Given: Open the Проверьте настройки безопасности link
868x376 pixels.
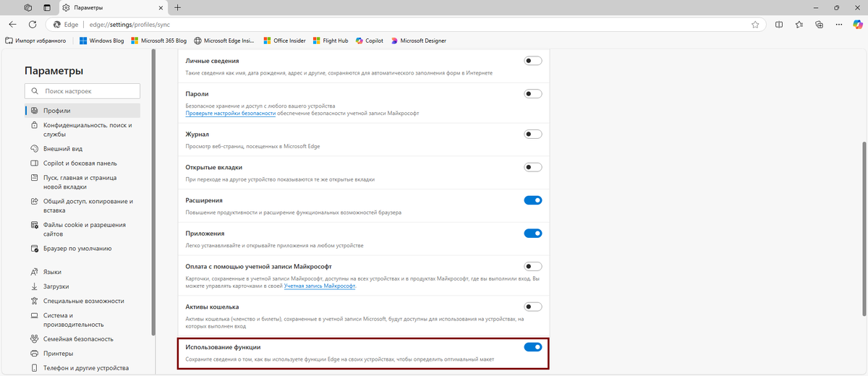Looking at the screenshot, I should coord(231,114).
